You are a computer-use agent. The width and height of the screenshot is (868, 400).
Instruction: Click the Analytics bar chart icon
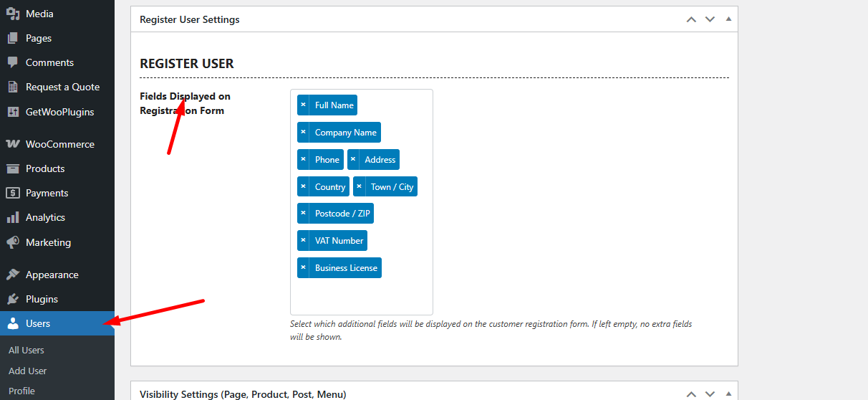(x=13, y=217)
